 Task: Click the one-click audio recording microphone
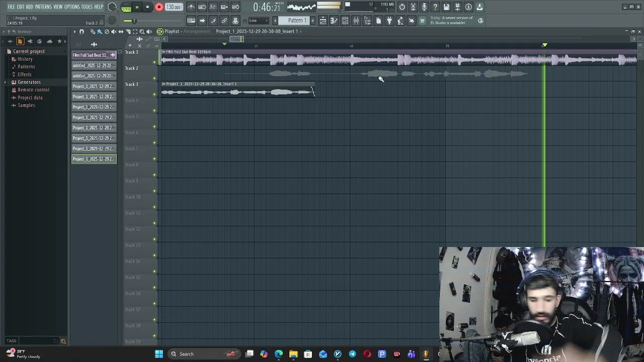424,7
